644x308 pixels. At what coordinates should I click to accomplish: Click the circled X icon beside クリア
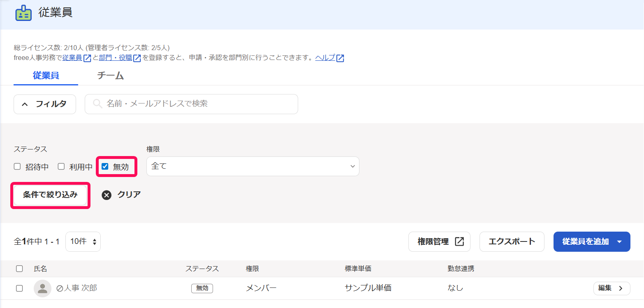coord(107,195)
